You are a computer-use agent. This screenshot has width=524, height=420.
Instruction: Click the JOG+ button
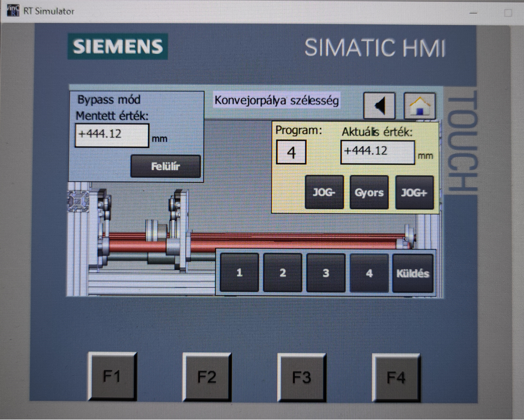click(x=414, y=192)
